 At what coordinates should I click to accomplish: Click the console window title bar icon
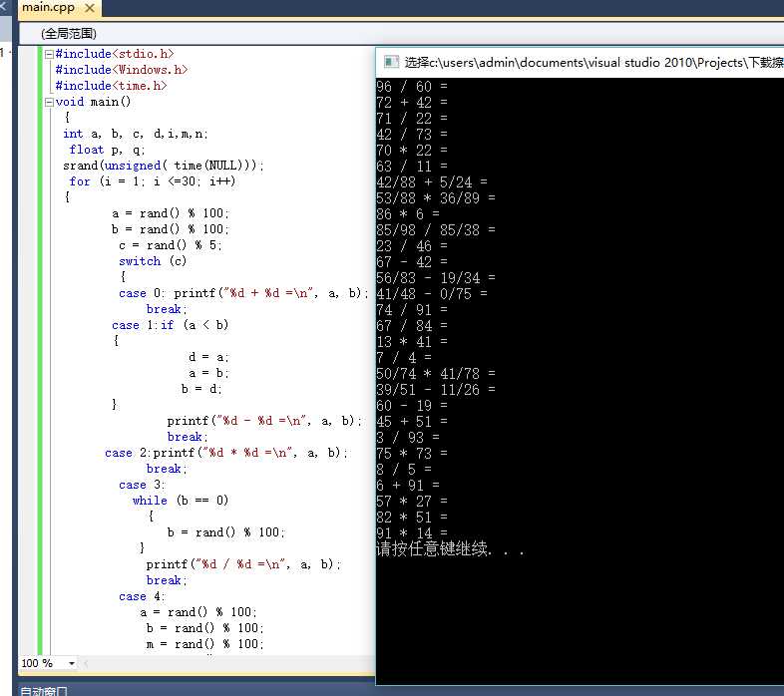tap(391, 62)
